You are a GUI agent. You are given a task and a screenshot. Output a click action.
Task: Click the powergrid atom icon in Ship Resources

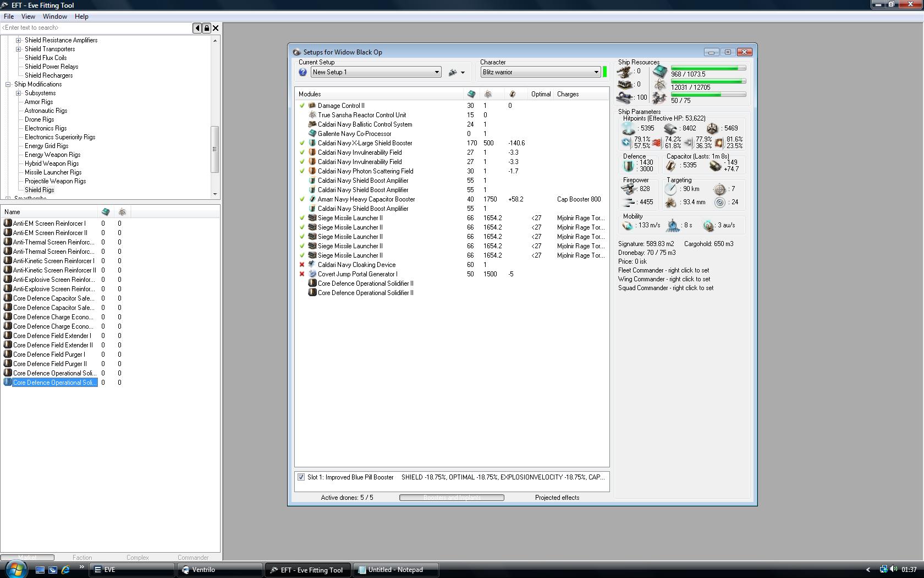[660, 85]
